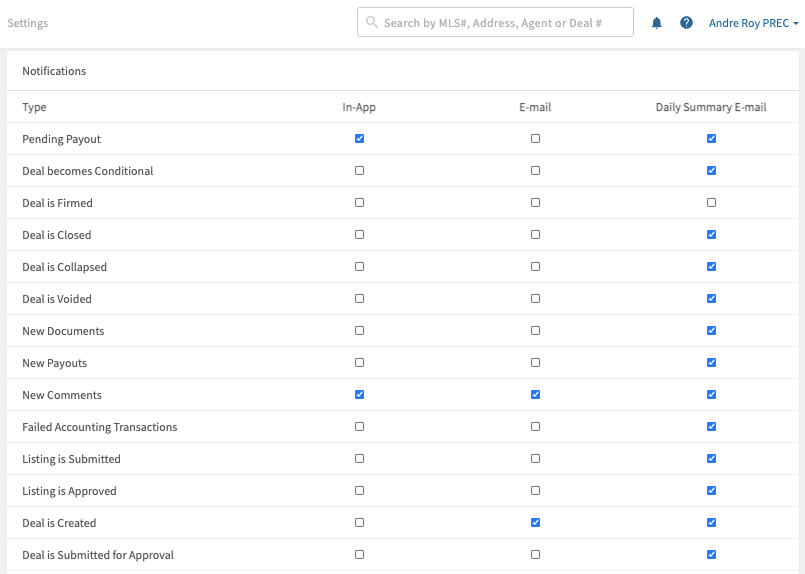Uncheck E-mail for Deal is Created
Image resolution: width=805 pixels, height=574 pixels.
[x=535, y=523]
